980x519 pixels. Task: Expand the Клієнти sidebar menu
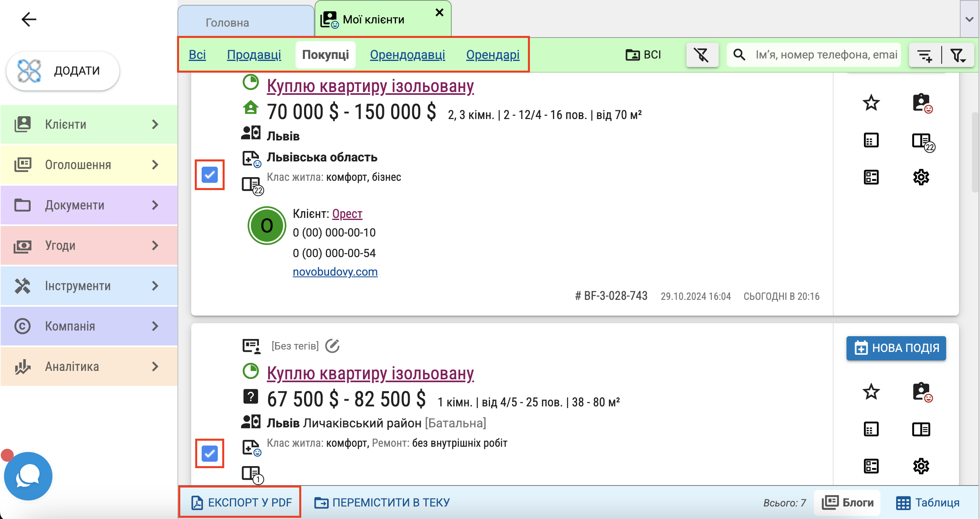click(89, 124)
